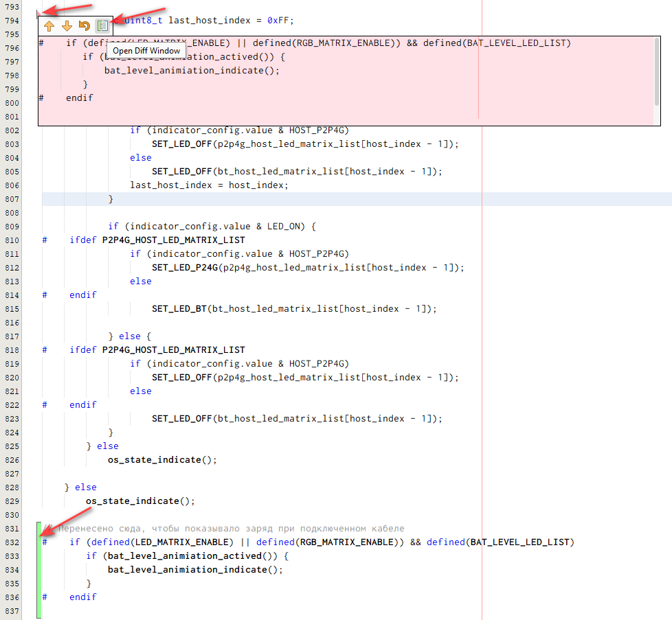Jump to previous difference with up arrow
The width and height of the screenshot is (672, 620).
[x=49, y=26]
